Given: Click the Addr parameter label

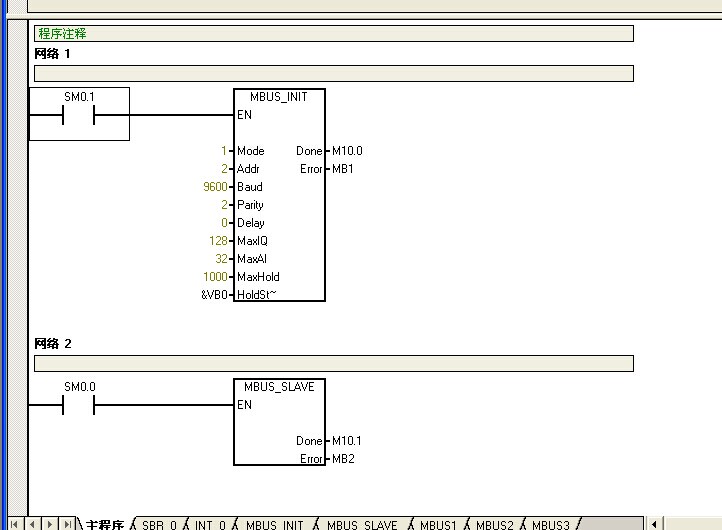Looking at the screenshot, I should (248, 169).
